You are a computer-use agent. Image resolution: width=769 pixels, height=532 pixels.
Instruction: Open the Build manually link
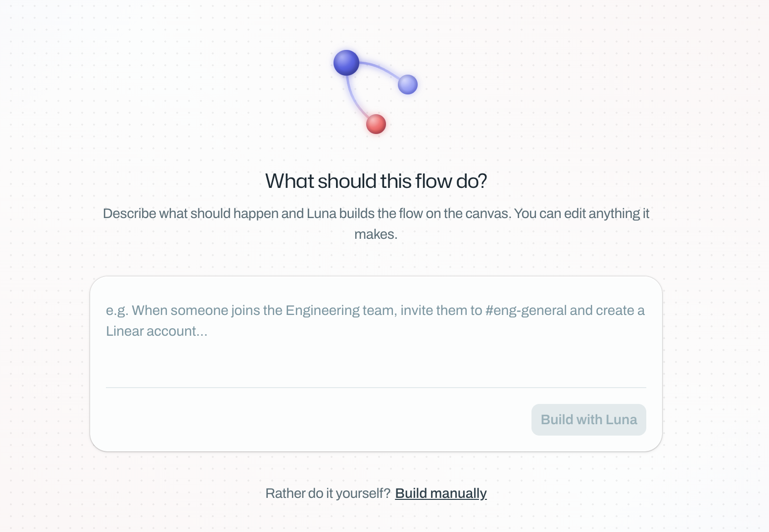441,493
